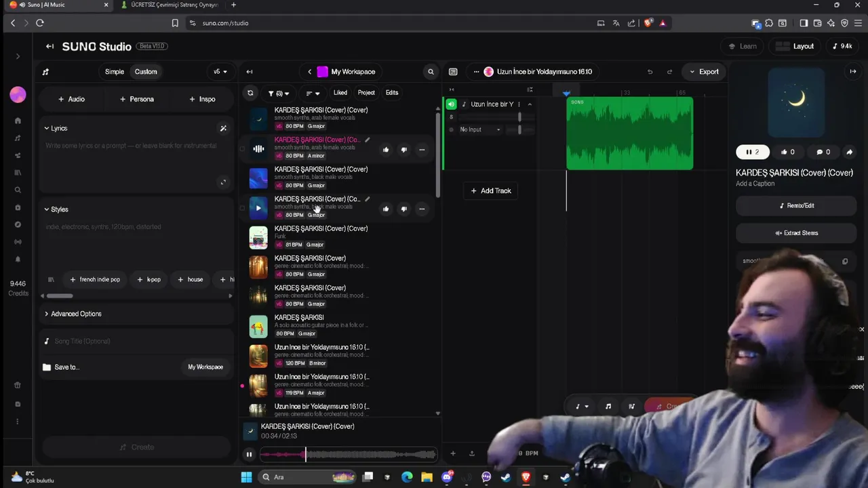The height and width of the screenshot is (488, 868).
Task: Open the profile avatar in left sidebar
Action: tap(18, 94)
